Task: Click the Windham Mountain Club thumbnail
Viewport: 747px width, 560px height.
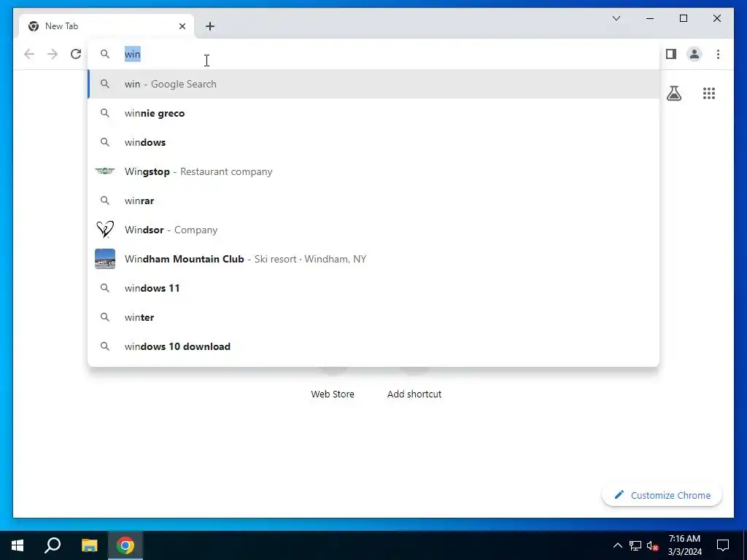Action: point(105,259)
